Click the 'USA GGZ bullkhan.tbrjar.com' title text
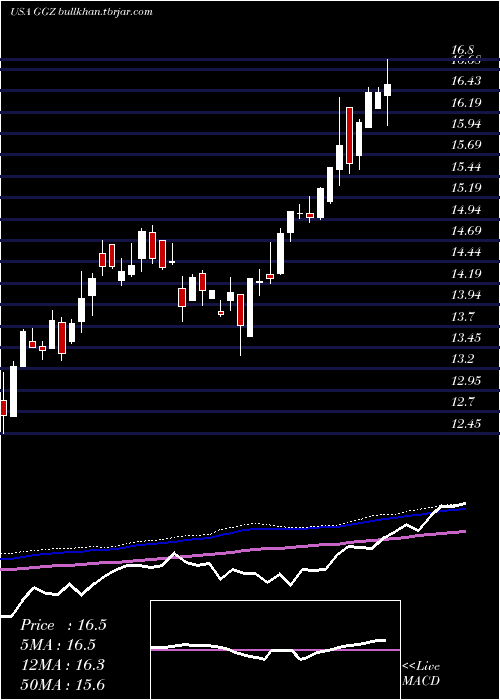Viewport: 500px width, 700px height. pos(81,11)
